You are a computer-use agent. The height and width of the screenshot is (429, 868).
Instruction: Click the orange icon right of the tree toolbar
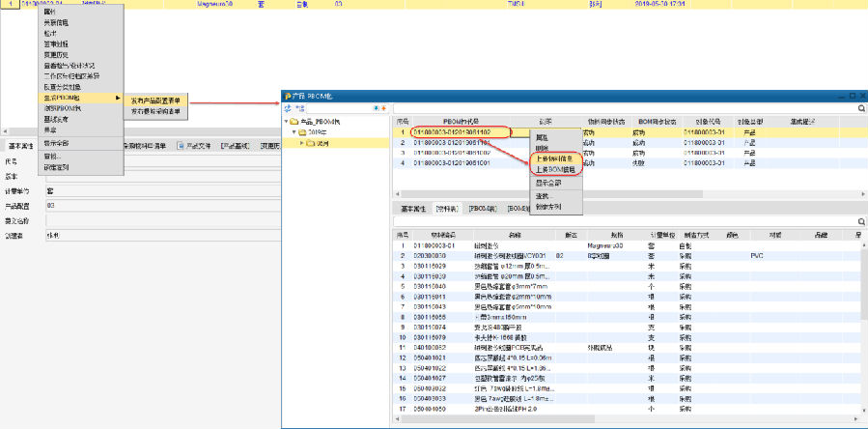point(383,108)
